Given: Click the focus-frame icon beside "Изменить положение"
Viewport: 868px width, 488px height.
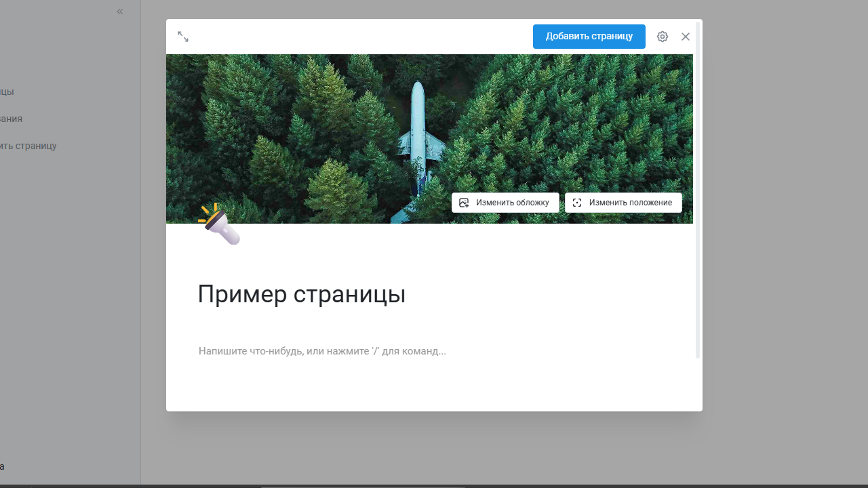Looking at the screenshot, I should pyautogui.click(x=577, y=203).
